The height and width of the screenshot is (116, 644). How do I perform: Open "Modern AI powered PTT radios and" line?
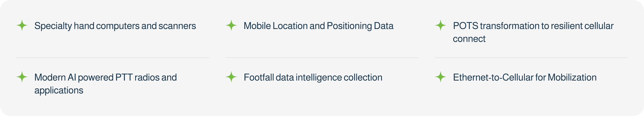(105, 77)
